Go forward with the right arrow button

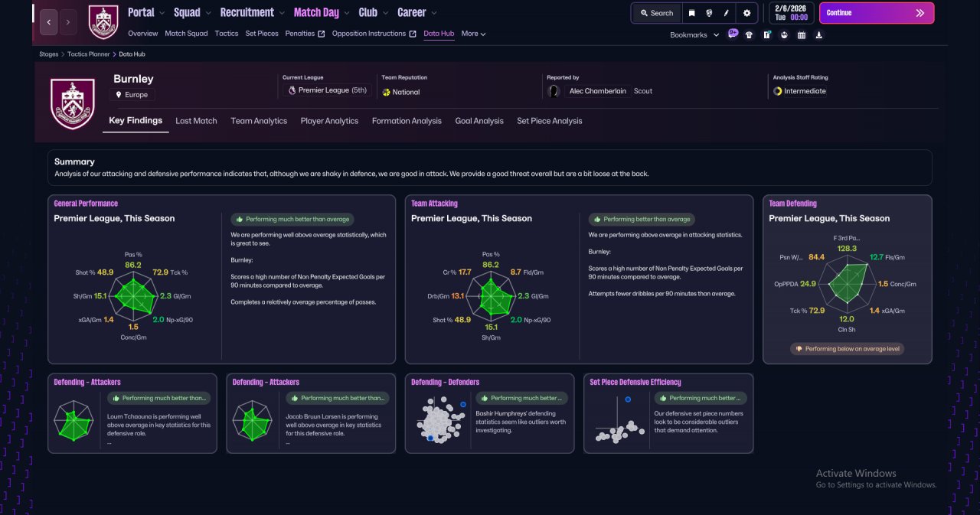pyautogui.click(x=68, y=22)
